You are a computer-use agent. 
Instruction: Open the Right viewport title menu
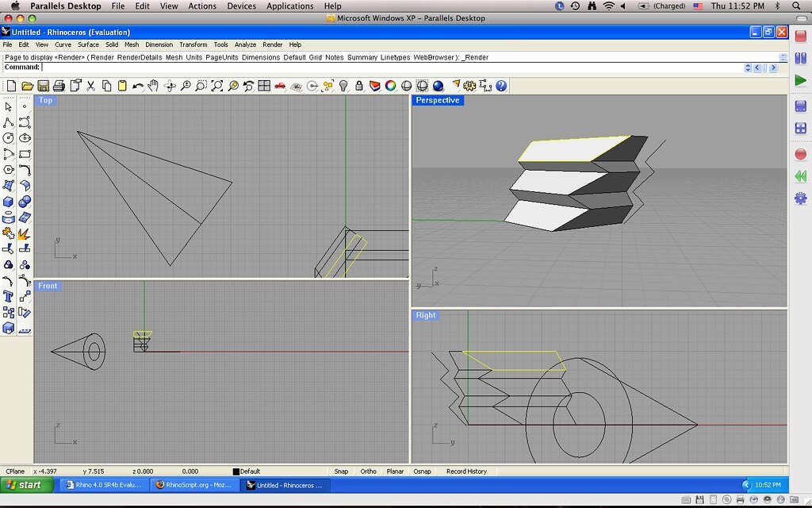(426, 315)
